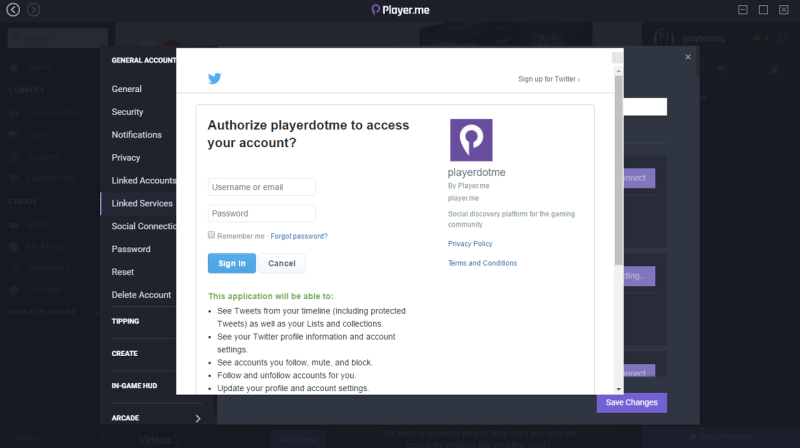
Task: Toggle the Remember me checkbox
Action: pyautogui.click(x=211, y=235)
